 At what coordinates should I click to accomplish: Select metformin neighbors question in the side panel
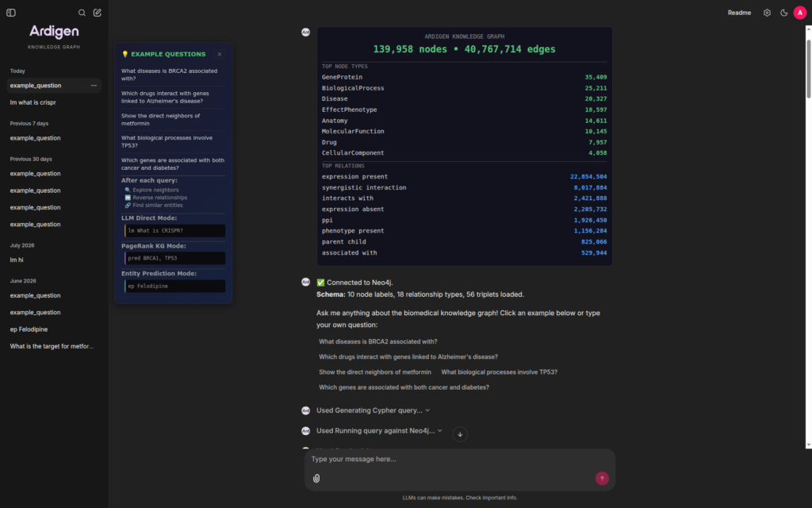coord(173,119)
